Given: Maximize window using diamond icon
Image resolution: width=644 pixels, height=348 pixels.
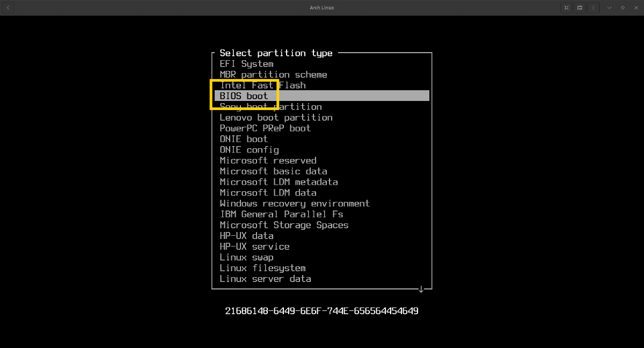Looking at the screenshot, I should click(x=623, y=8).
